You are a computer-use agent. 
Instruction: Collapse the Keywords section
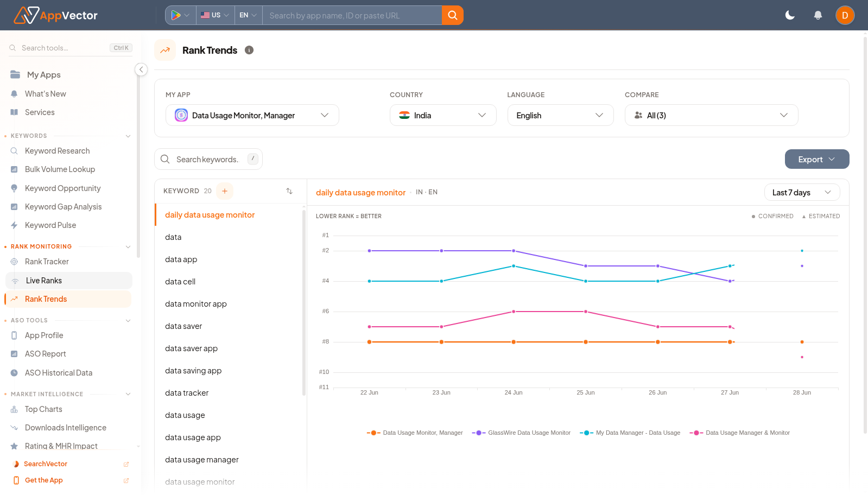pyautogui.click(x=128, y=136)
